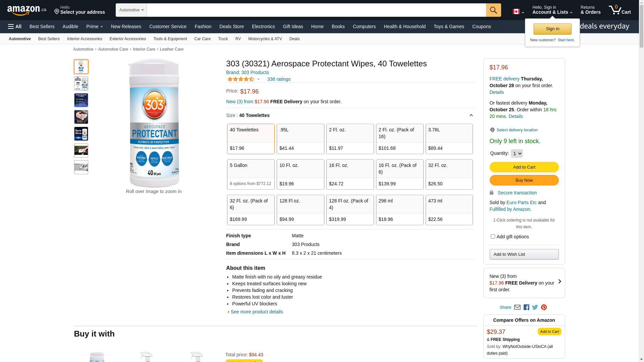Click the Canada flag language selector
The width and height of the screenshot is (644, 362).
pyautogui.click(x=518, y=12)
